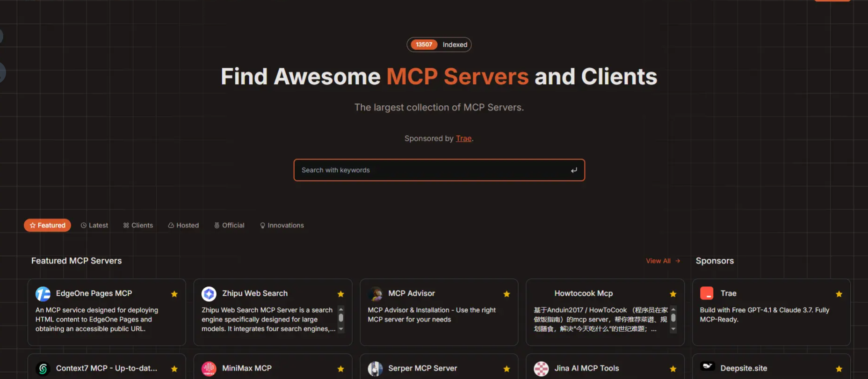868x379 pixels.
Task: Click scroll down arrow in Howtocook description
Action: coord(673,329)
